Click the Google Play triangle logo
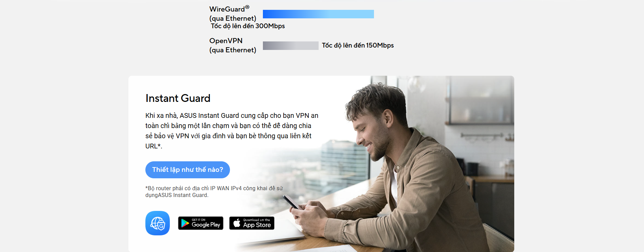The image size is (644, 252). 185,223
